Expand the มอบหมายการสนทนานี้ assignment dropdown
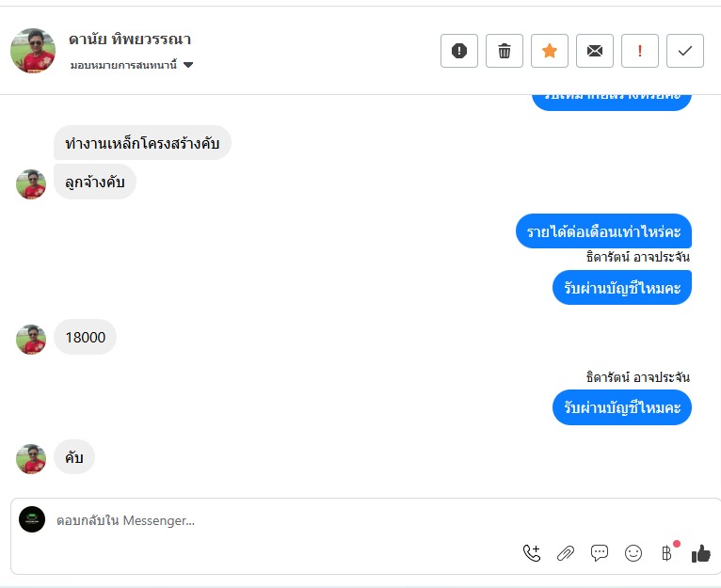The height and width of the screenshot is (588, 721). pyautogui.click(x=132, y=65)
